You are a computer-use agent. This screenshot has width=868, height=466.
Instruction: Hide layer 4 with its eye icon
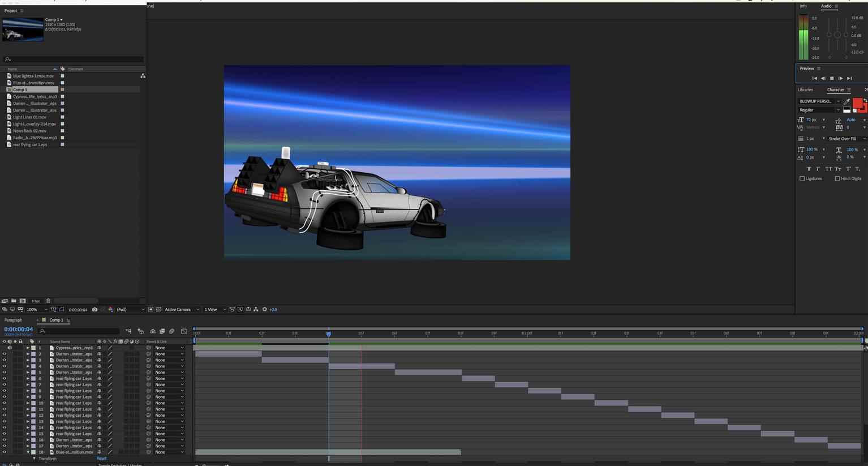coord(5,366)
